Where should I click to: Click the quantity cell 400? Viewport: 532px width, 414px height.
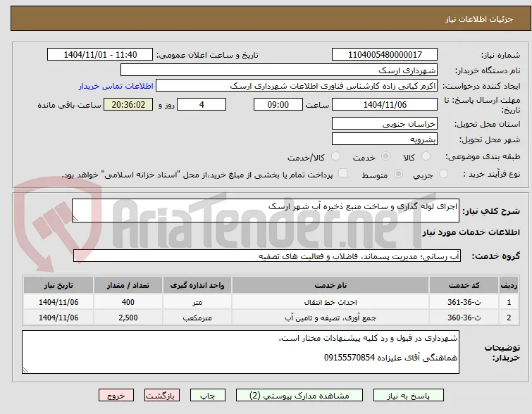point(128,302)
